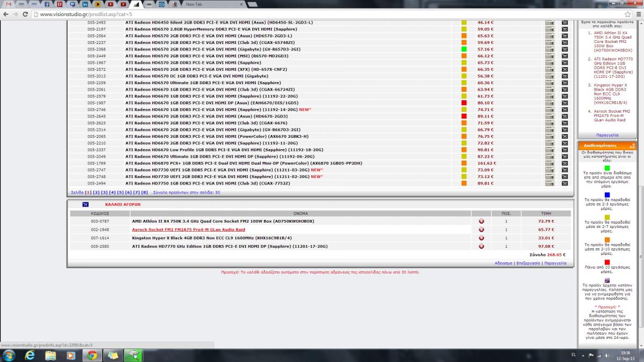Screen dimensions: 644x362
Task: Open Asrock Socket FM2 FM2A75 Pro4-M link
Action: [x=188, y=230]
